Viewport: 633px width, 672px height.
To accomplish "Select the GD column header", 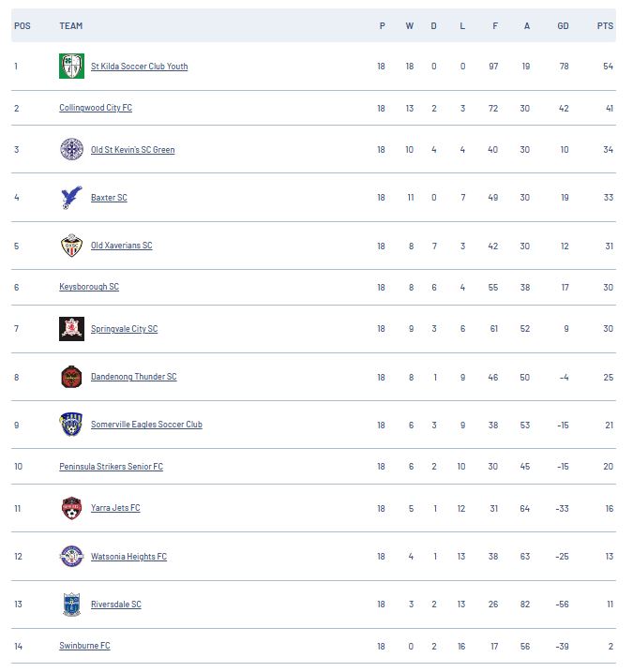I will click(563, 25).
